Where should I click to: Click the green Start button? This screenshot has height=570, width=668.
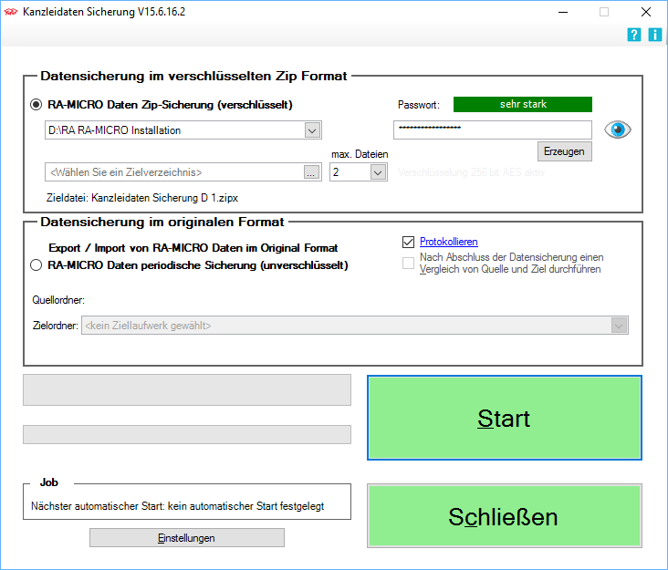504,418
